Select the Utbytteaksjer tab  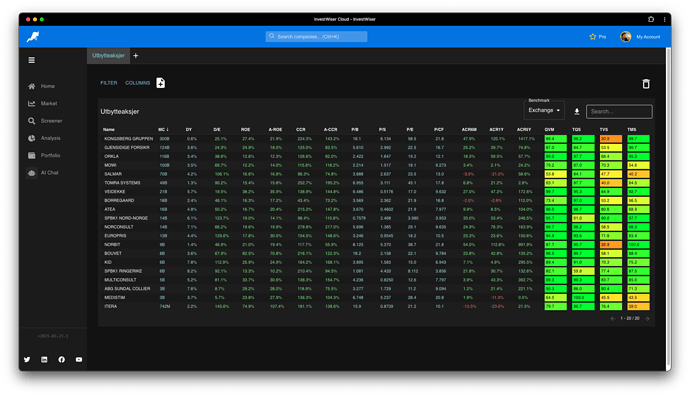(108, 55)
